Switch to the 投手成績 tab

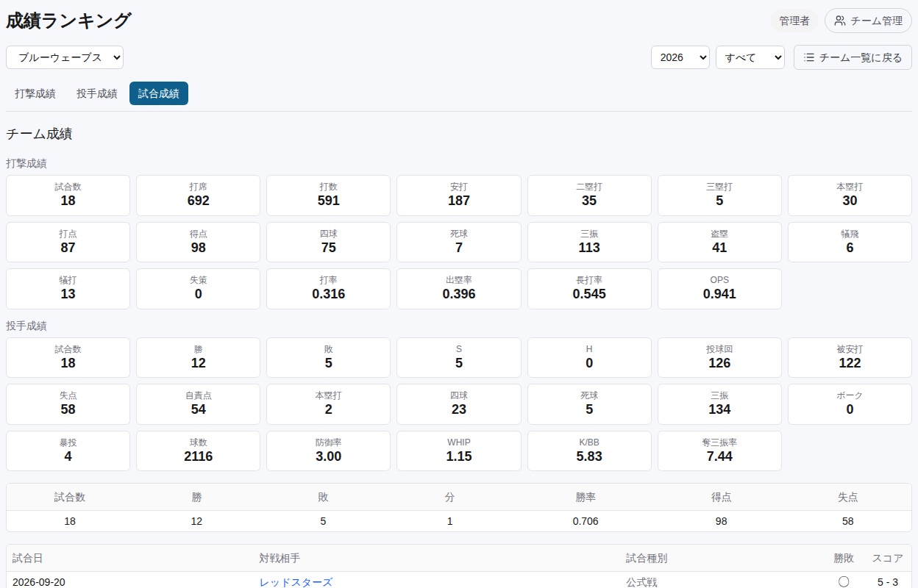pyautogui.click(x=97, y=93)
